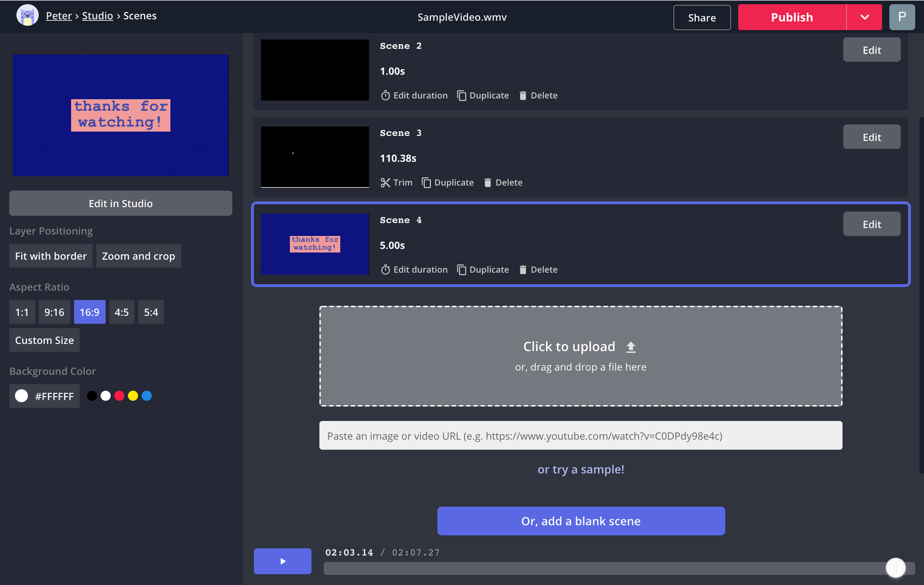
Task: Click the Trim scissors icon on Scene 3
Action: click(385, 183)
